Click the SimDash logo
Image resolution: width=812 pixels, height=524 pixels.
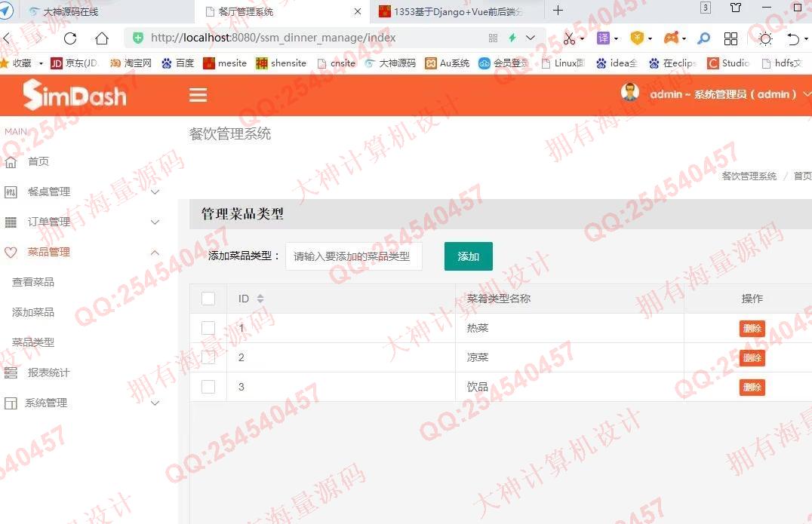(75, 95)
